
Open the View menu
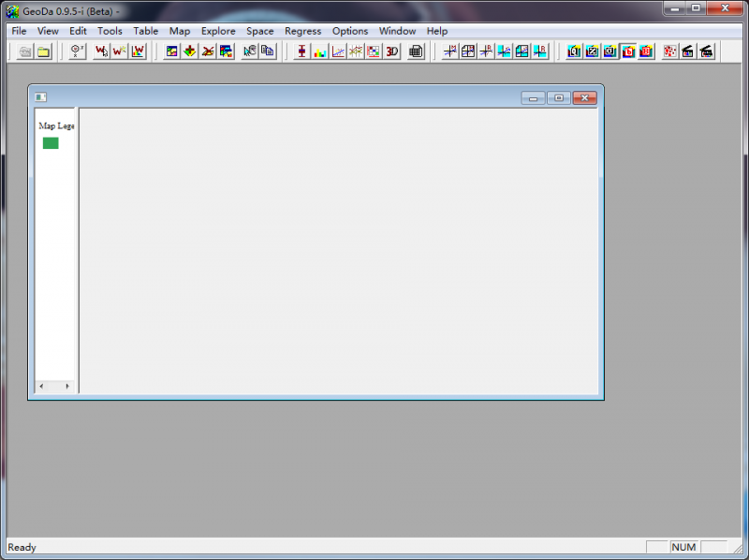[48, 31]
